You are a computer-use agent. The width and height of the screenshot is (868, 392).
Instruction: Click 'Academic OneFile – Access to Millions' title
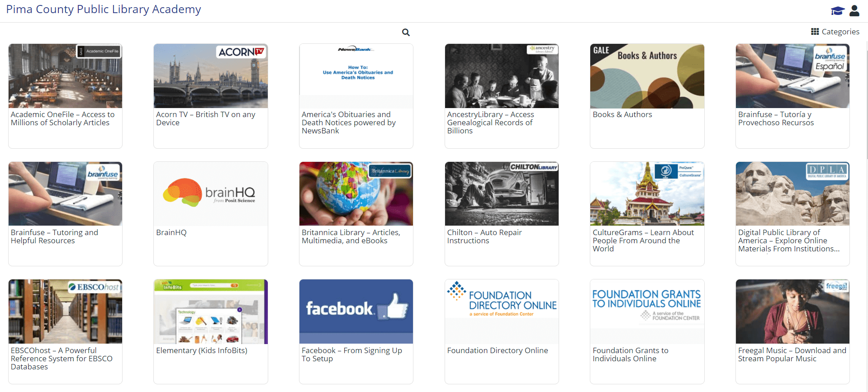click(x=63, y=118)
